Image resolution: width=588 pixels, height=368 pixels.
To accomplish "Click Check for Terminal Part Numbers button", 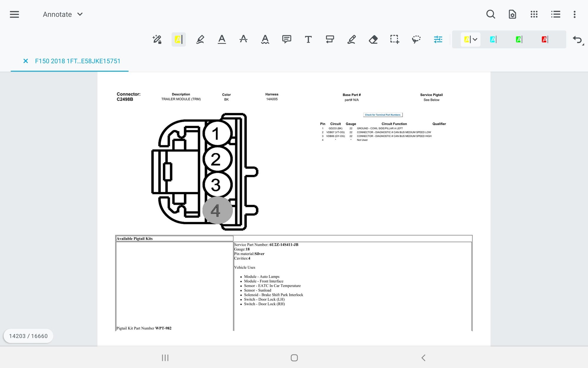I will [x=383, y=115].
